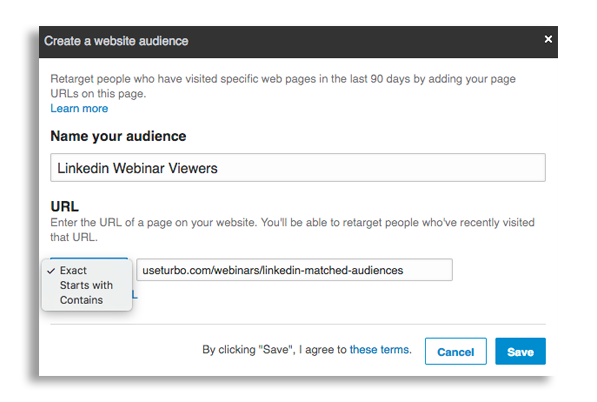
Task: Click the URL input field
Action: 294,270
